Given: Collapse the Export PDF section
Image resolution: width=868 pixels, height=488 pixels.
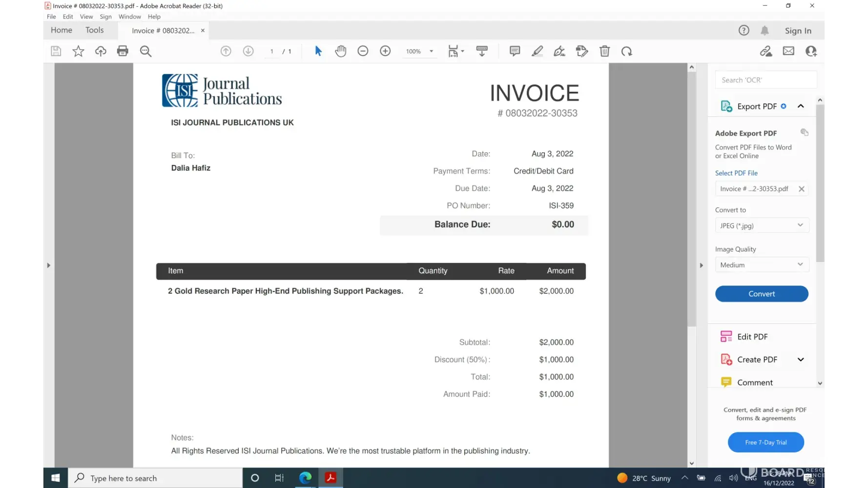Looking at the screenshot, I should pyautogui.click(x=801, y=106).
